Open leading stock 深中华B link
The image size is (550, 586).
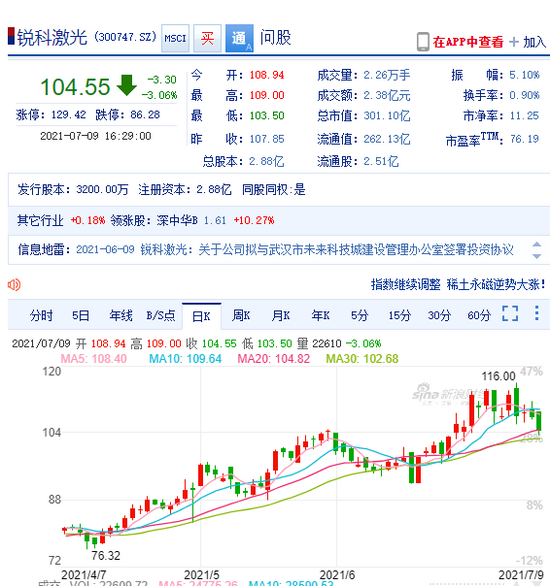pos(177,220)
